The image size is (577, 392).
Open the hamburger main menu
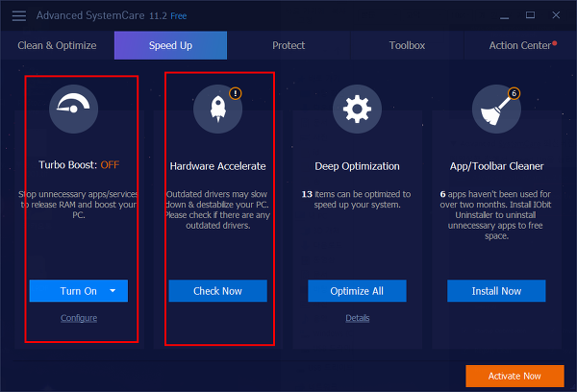click(x=19, y=15)
